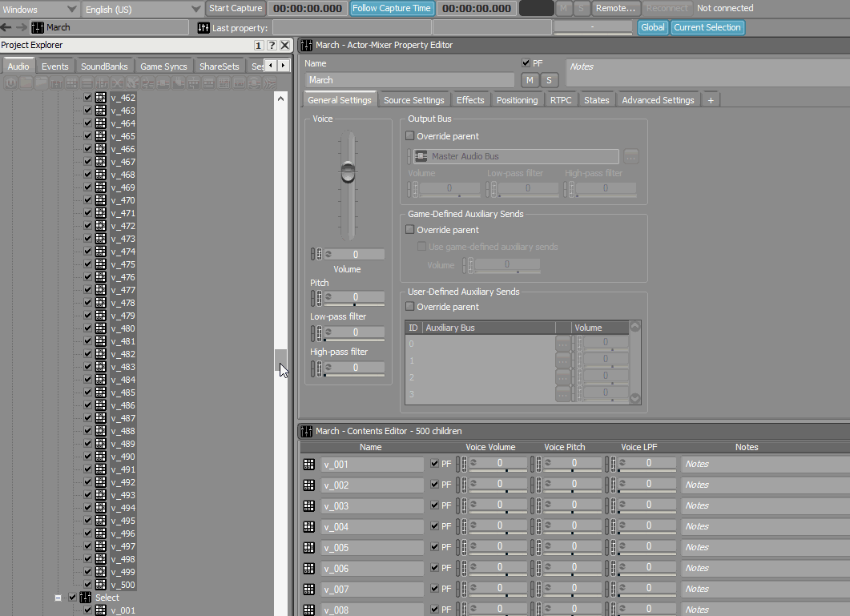Click the object icon next to v_462
The image size is (850, 616).
coord(101,98)
